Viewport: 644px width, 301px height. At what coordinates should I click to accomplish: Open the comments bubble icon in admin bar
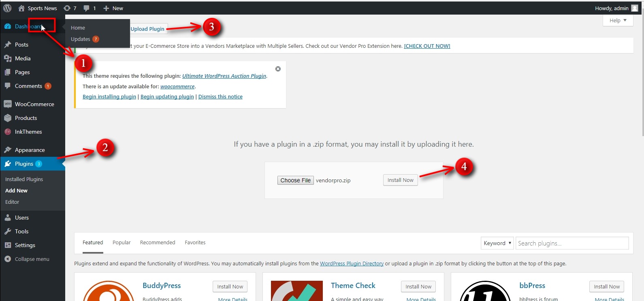tap(86, 8)
